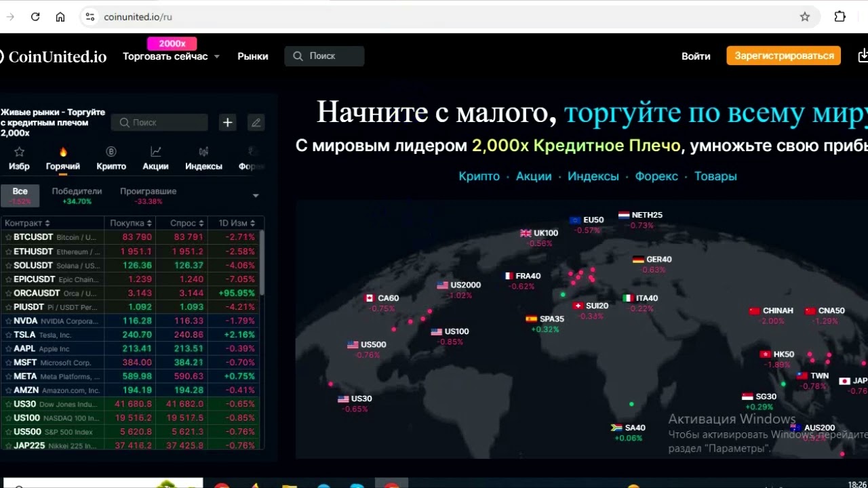868x488 pixels.
Task: Click the plus add-market button
Action: 228,123
